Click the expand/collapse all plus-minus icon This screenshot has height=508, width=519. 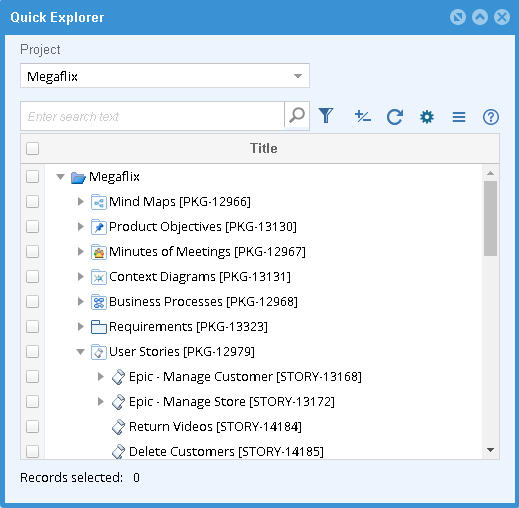tap(363, 117)
